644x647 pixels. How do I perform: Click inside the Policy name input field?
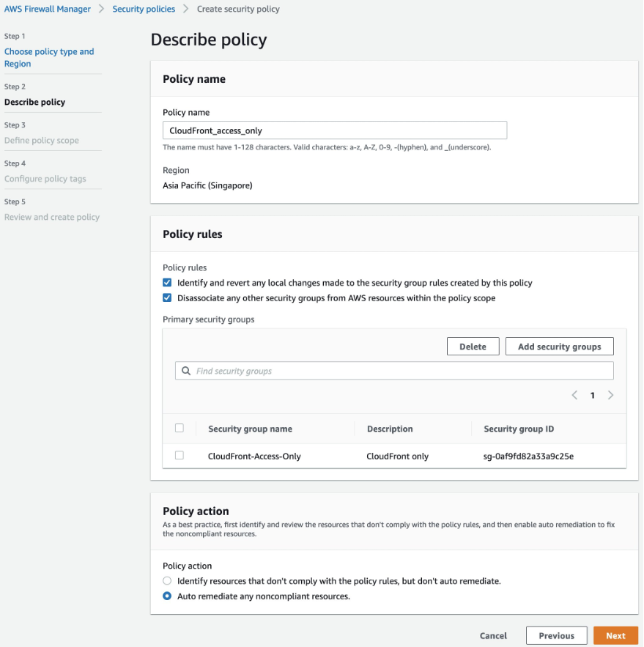334,130
